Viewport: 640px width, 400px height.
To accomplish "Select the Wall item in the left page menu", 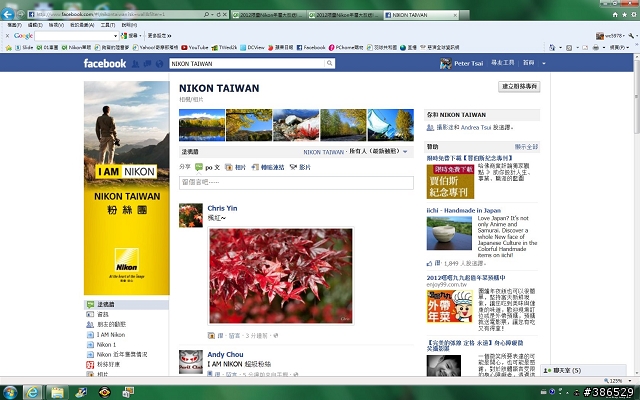I will (126, 304).
